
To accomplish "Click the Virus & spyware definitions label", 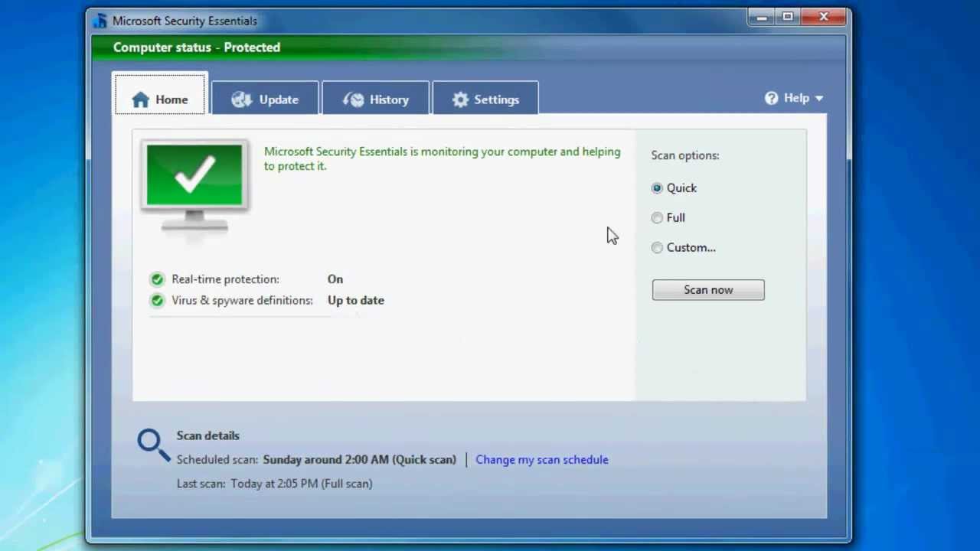I will 242,301.
